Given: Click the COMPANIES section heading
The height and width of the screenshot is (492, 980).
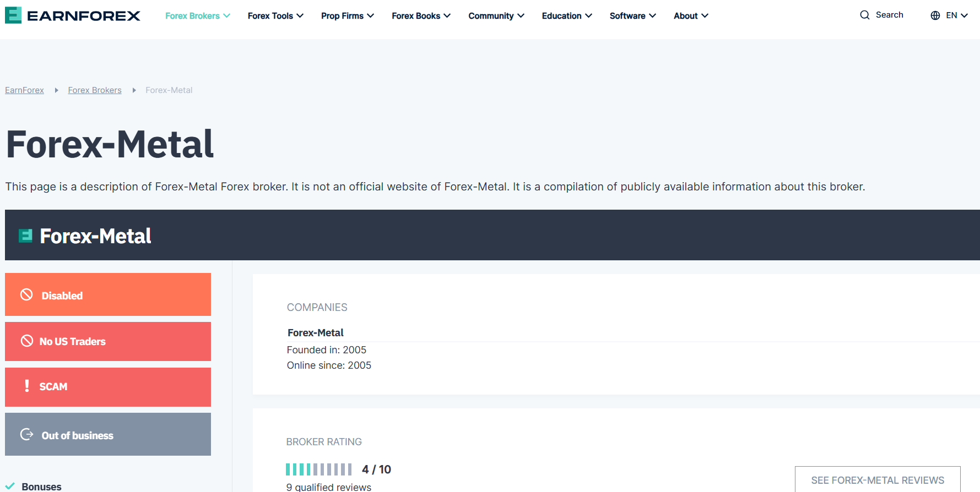Looking at the screenshot, I should pyautogui.click(x=317, y=307).
